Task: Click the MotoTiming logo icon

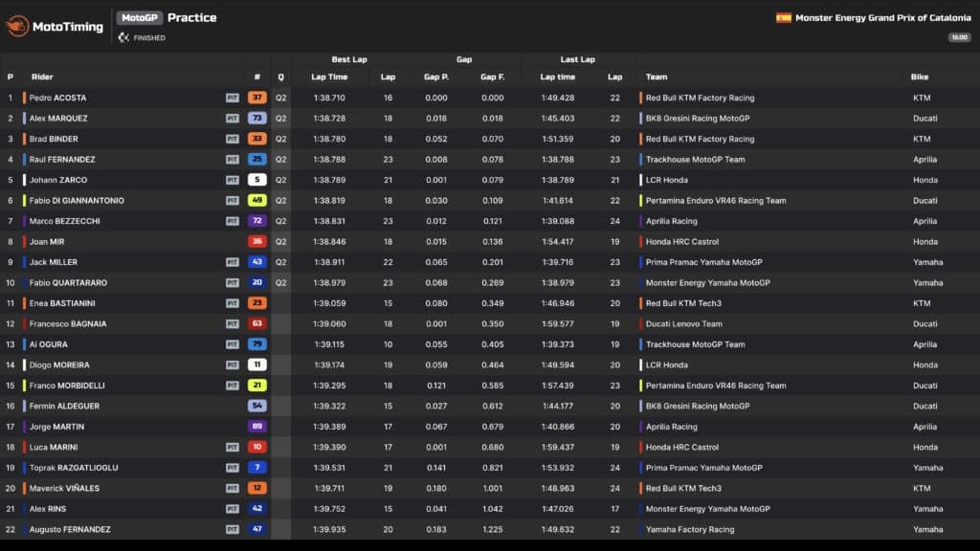Action: pos(17,26)
